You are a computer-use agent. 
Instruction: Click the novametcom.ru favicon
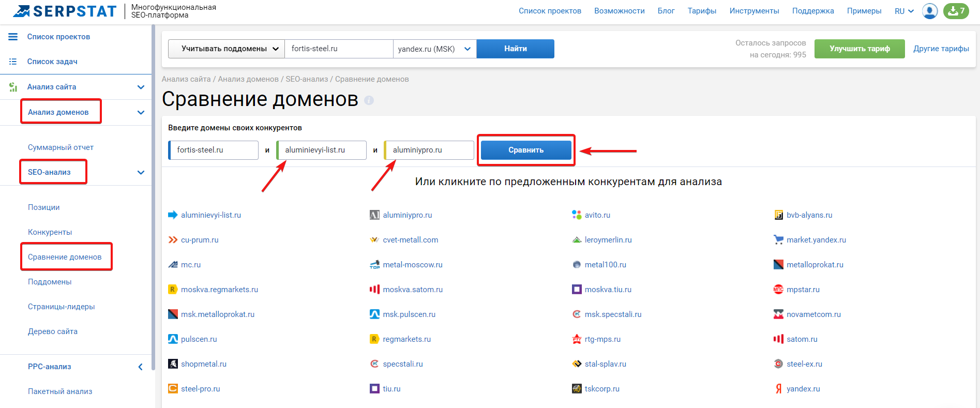779,314
